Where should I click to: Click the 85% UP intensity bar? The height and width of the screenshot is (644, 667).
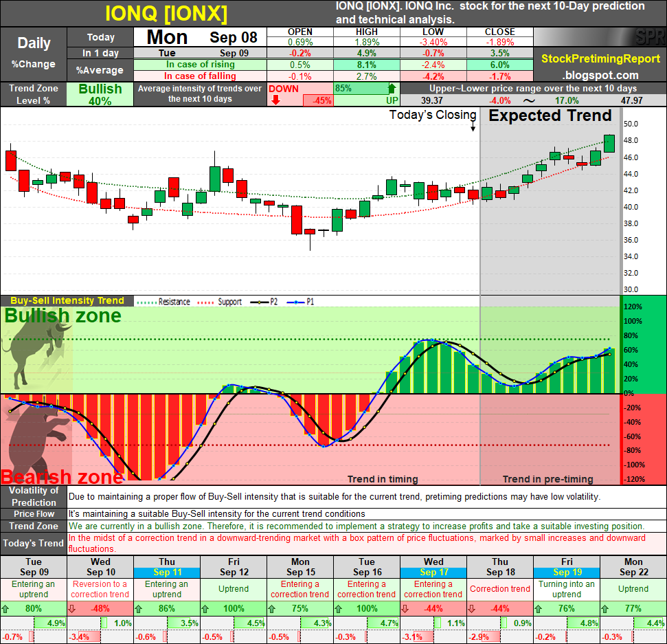pyautogui.click(x=361, y=89)
